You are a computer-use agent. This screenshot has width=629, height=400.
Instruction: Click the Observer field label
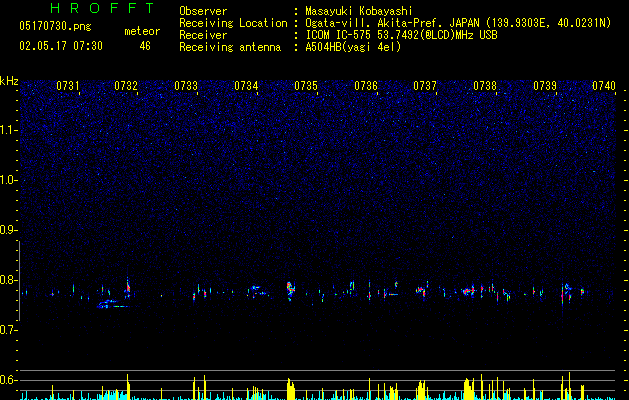point(203,11)
